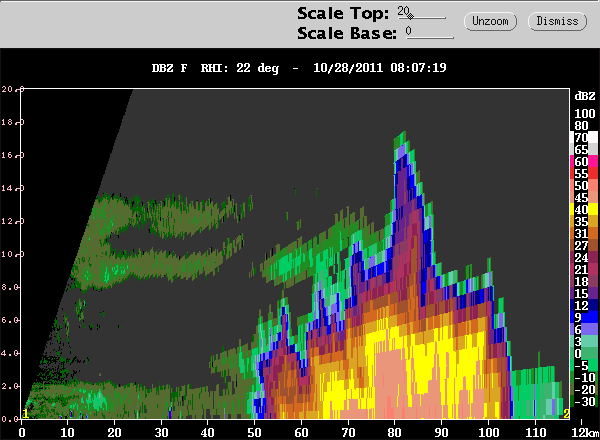Click the Scale Top label
Screen dimensions: 600x440
pos(343,14)
